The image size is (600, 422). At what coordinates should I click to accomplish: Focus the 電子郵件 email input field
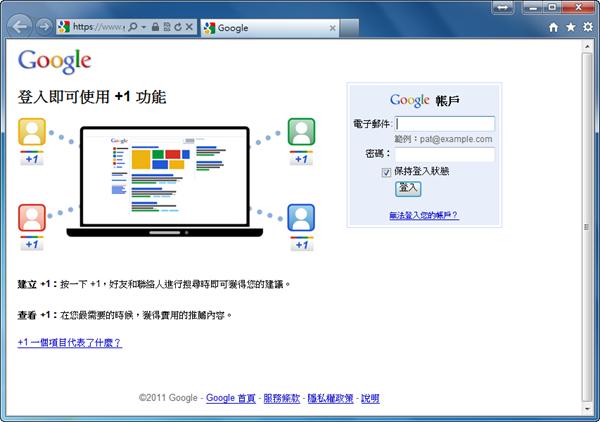(445, 124)
